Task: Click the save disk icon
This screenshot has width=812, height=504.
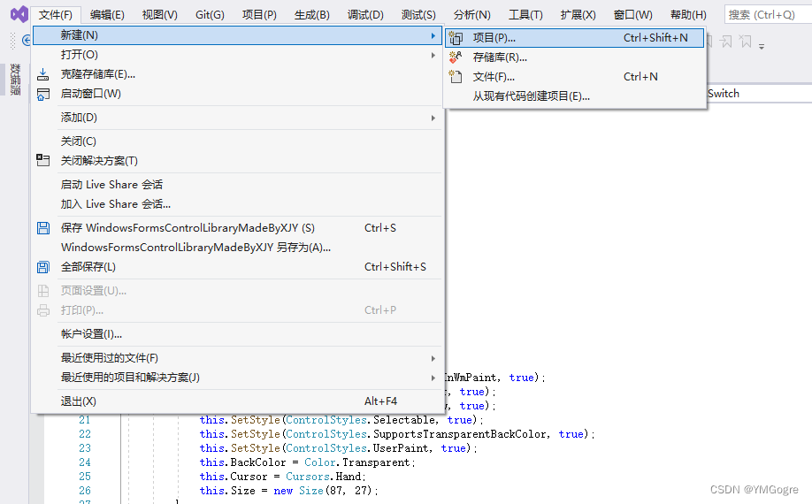Action: coord(43,227)
